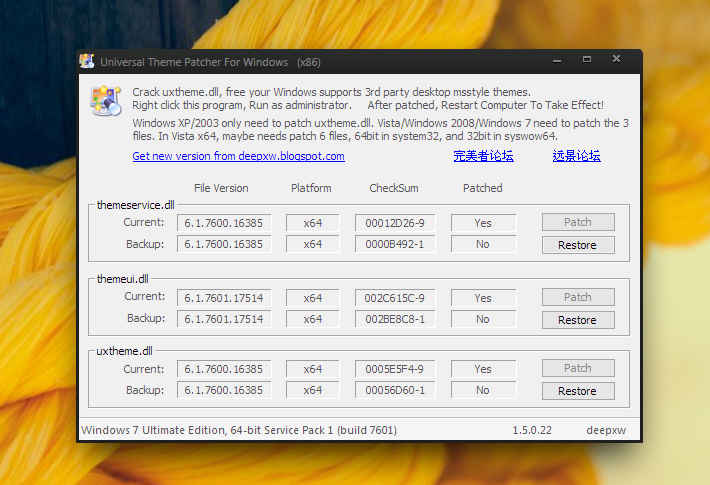The height and width of the screenshot is (485, 710).
Task: Click themeui.dll backup Patched No field
Action: click(483, 319)
